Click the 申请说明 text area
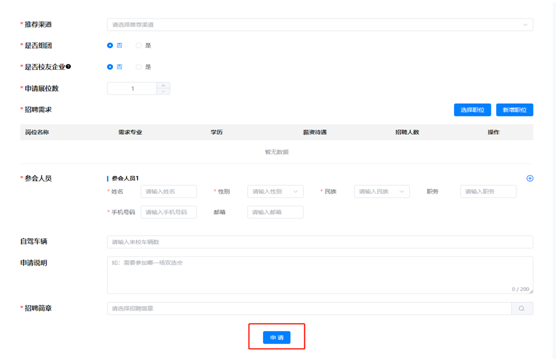Image resolution: width=558 pixels, height=361 pixels. click(x=320, y=275)
